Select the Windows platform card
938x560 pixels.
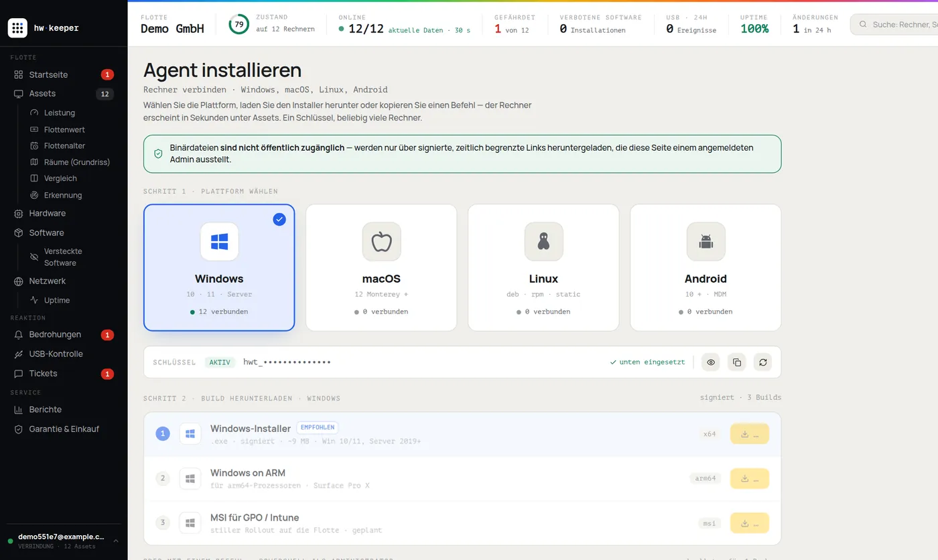(x=219, y=267)
